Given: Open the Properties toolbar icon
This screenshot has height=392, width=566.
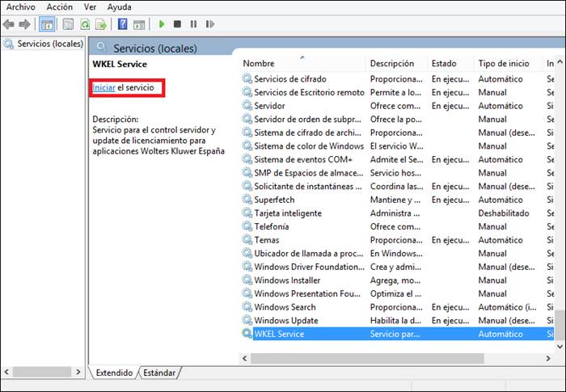Looking at the screenshot, I should [x=68, y=24].
